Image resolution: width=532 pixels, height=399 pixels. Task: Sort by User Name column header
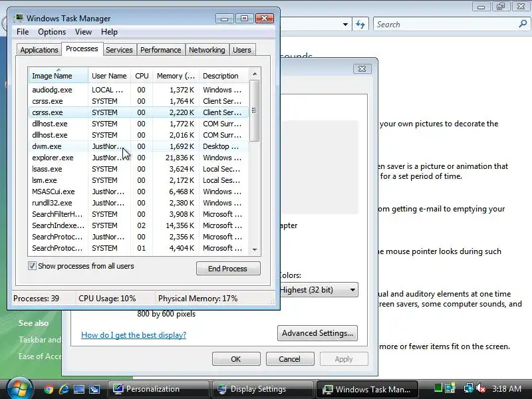(109, 76)
